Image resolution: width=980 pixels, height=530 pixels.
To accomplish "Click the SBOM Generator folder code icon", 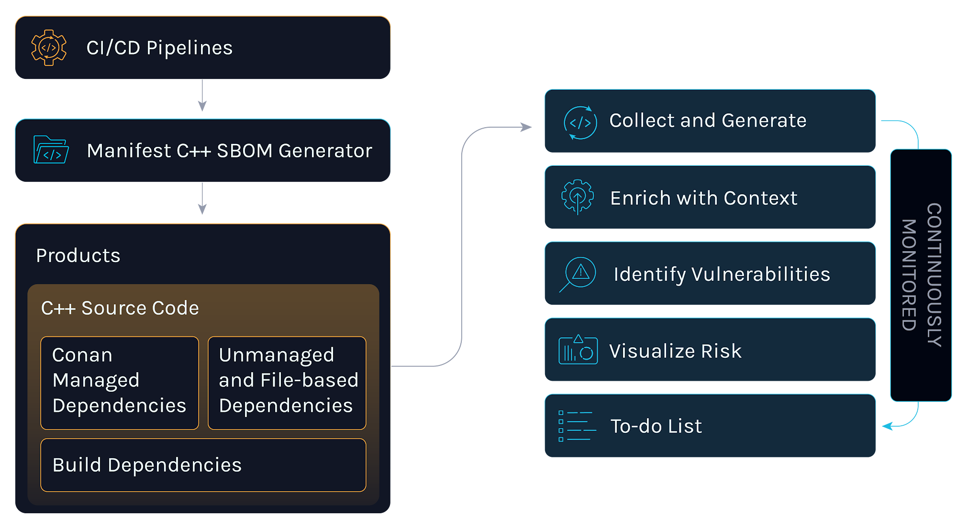I will 51,150.
